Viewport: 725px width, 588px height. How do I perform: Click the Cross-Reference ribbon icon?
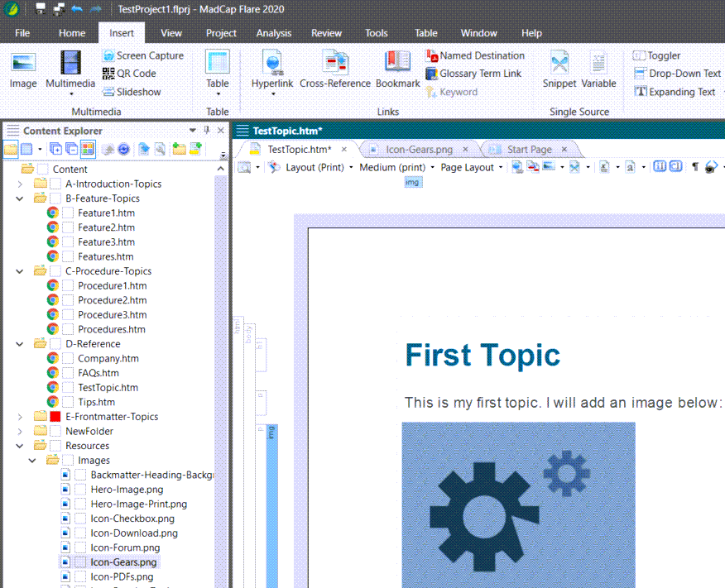(x=335, y=69)
